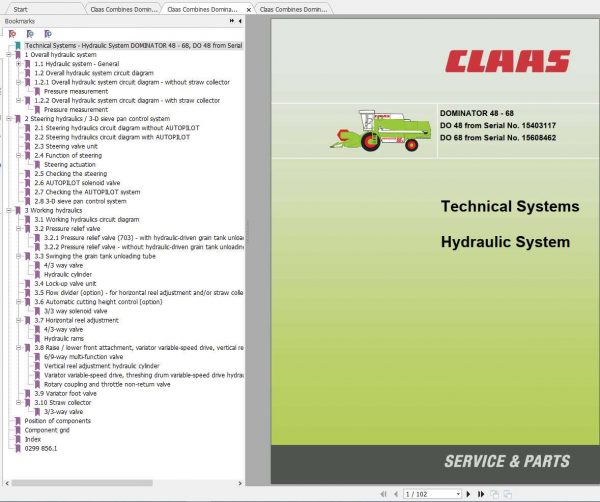The image size is (600, 502).
Task: Collapse 3.6 Automatic cutting height control
Action: click(x=18, y=302)
